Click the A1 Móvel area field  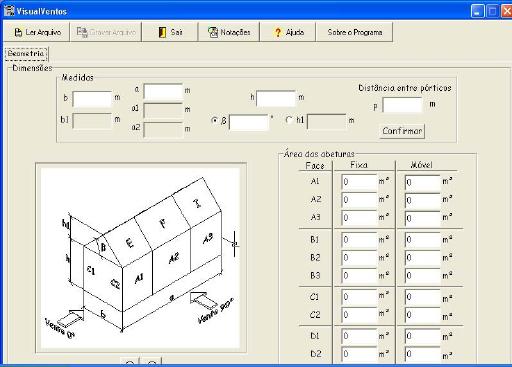point(423,182)
